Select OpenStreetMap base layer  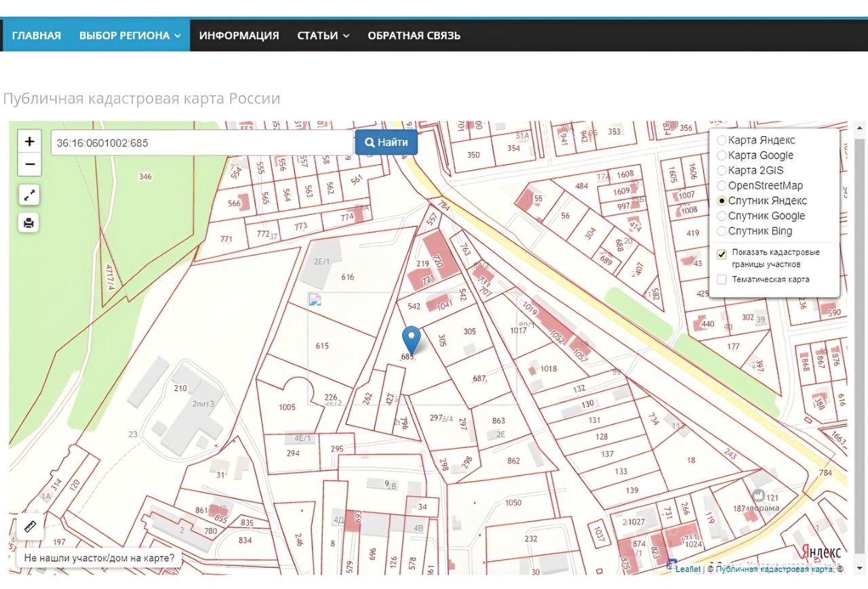coord(722,186)
